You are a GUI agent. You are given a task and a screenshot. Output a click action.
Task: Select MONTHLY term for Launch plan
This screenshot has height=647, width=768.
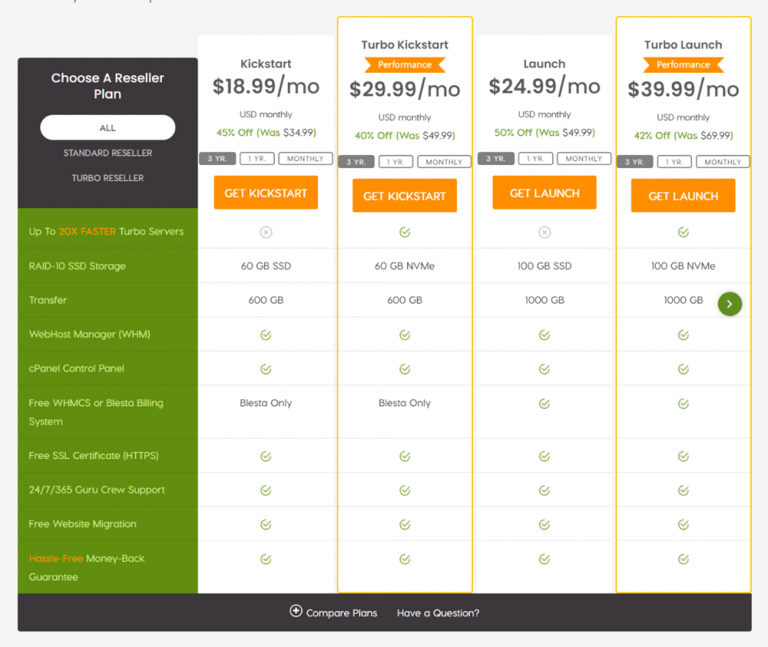click(x=584, y=159)
